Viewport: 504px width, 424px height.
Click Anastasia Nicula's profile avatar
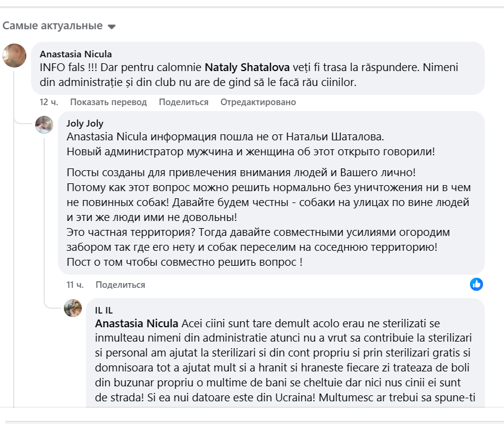[x=14, y=56]
